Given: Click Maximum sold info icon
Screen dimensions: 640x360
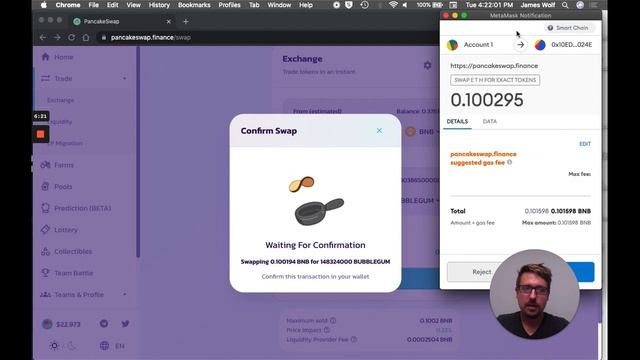Looking at the screenshot, I should (333, 320).
